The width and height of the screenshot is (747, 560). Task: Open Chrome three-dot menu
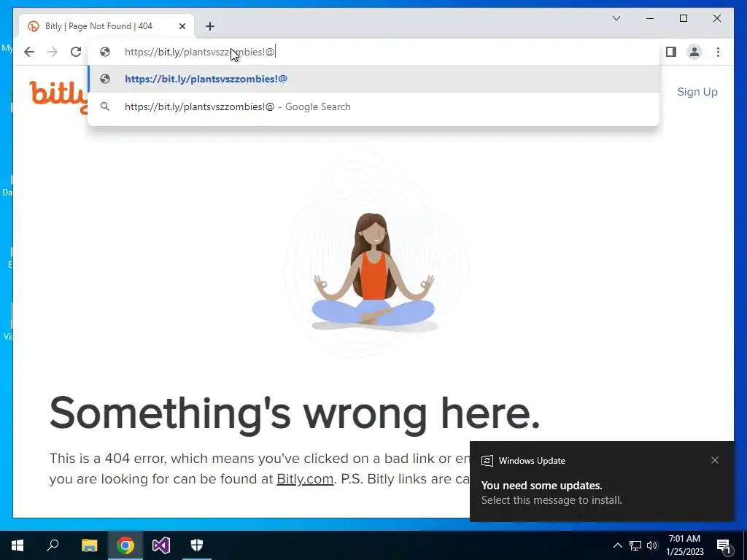click(718, 52)
